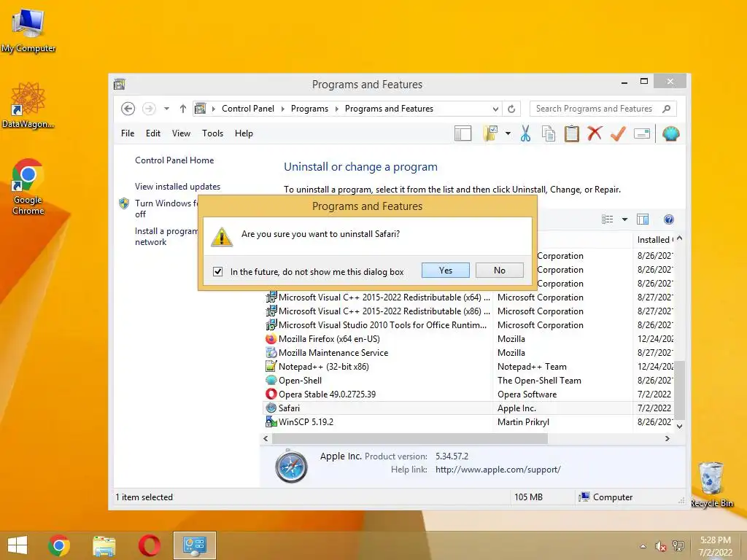
Task: Click the Up one level arrow
Action: [x=182, y=109]
